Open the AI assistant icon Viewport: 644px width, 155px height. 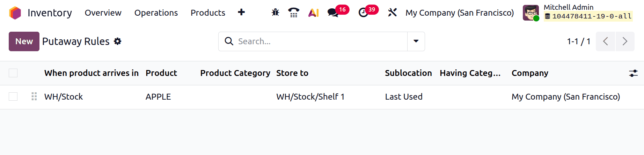313,13
